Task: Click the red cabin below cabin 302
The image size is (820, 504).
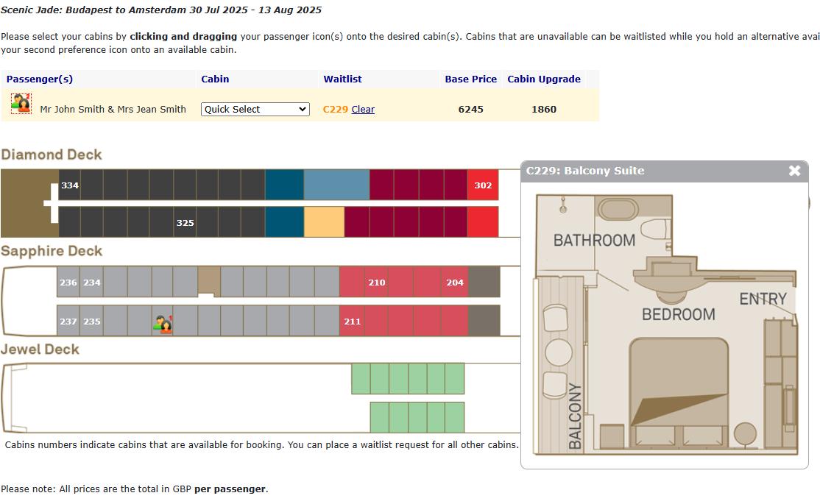Action: [483, 222]
